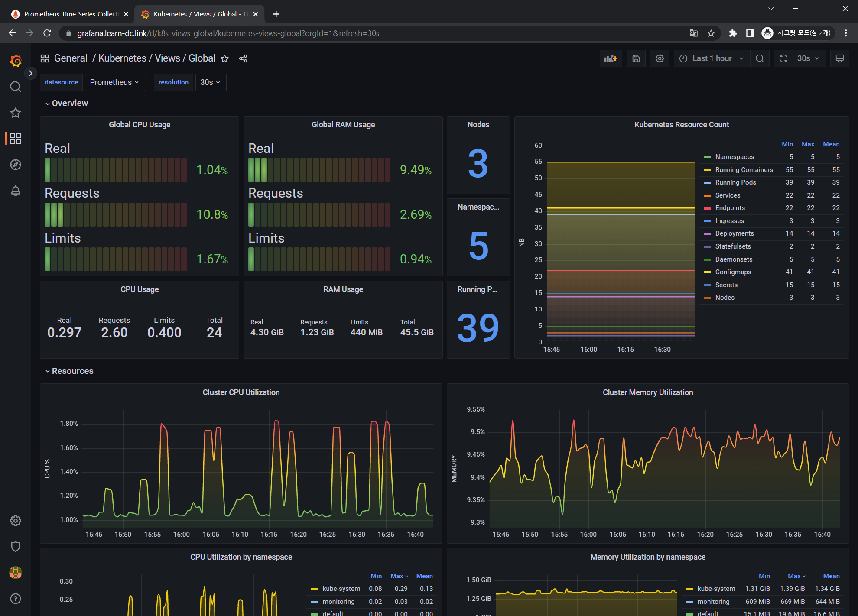
Task: Save the dashboard with the disk icon
Action: pos(636,58)
